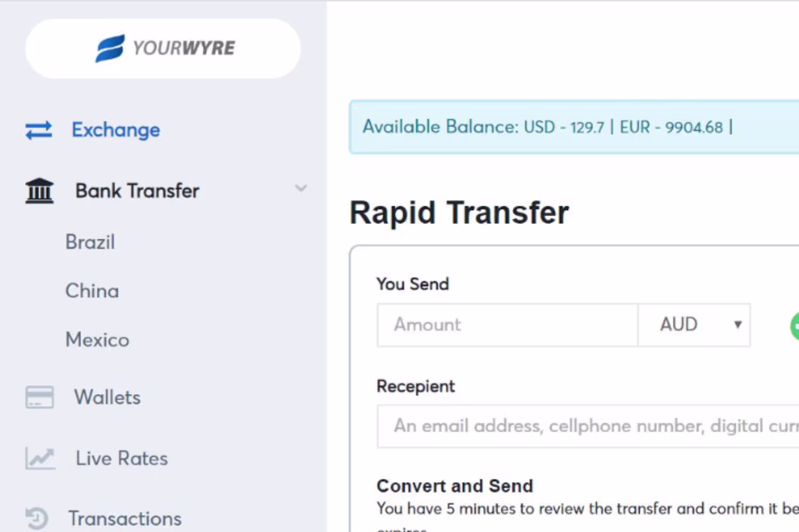The height and width of the screenshot is (532, 799).
Task: Open the Live Rates page
Action: coord(121,459)
